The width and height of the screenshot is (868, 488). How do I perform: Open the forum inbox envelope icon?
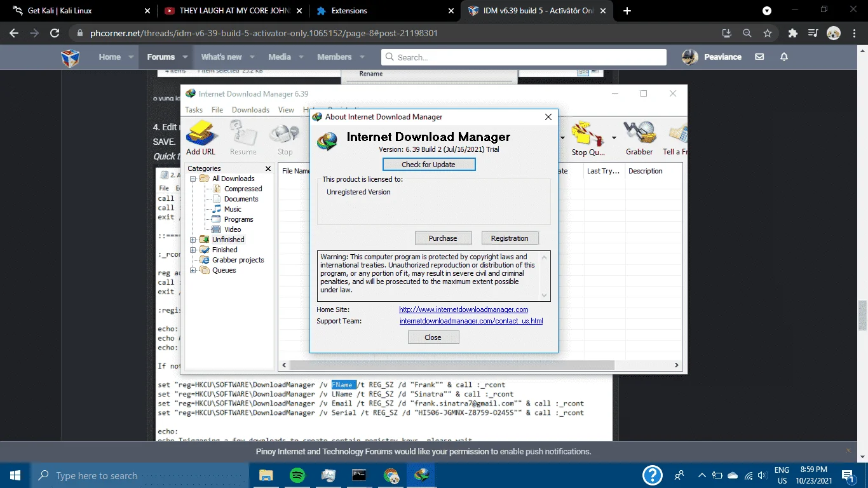point(759,57)
